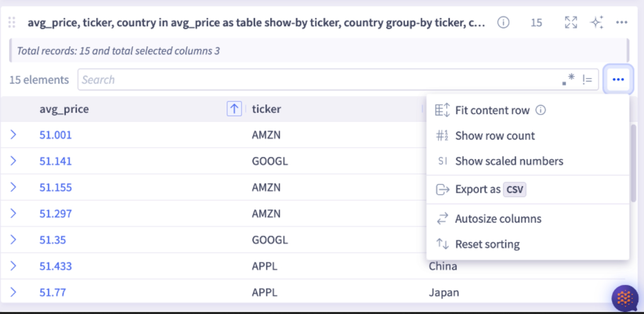Click the exclude filter icon in search bar
644x314 pixels.
[586, 80]
